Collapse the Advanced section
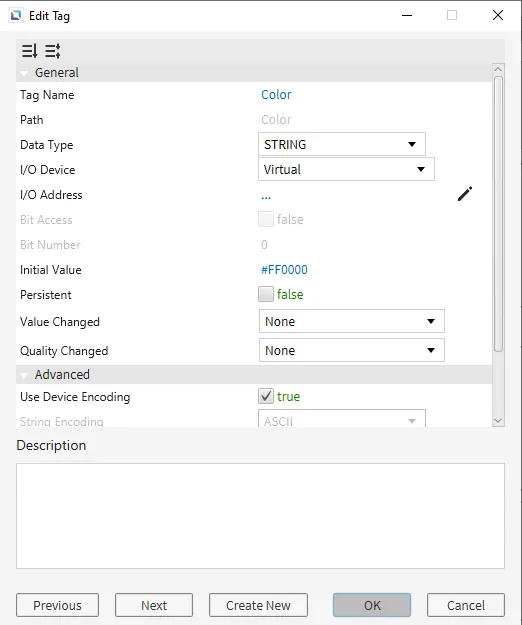The image size is (522, 625). (24, 375)
